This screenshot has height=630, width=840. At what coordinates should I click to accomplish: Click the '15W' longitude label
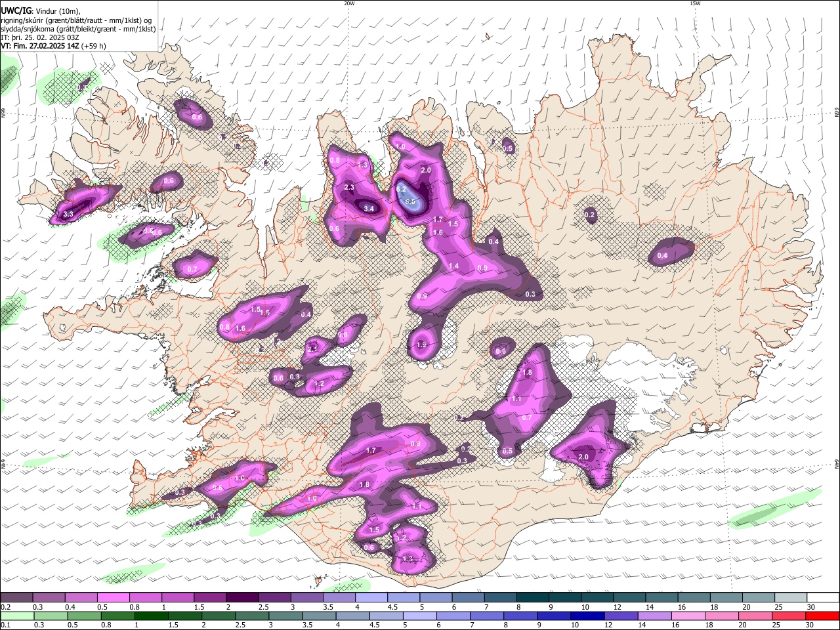(x=695, y=3)
